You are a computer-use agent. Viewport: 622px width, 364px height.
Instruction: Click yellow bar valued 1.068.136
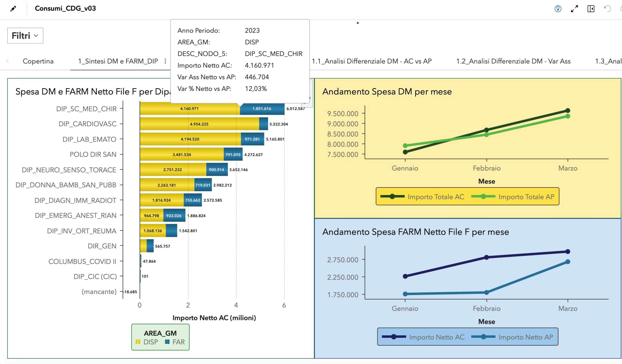click(x=153, y=231)
